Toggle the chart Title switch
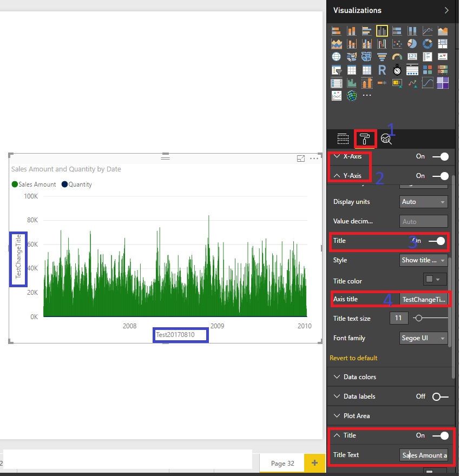This screenshot has height=476, width=460. (x=441, y=435)
